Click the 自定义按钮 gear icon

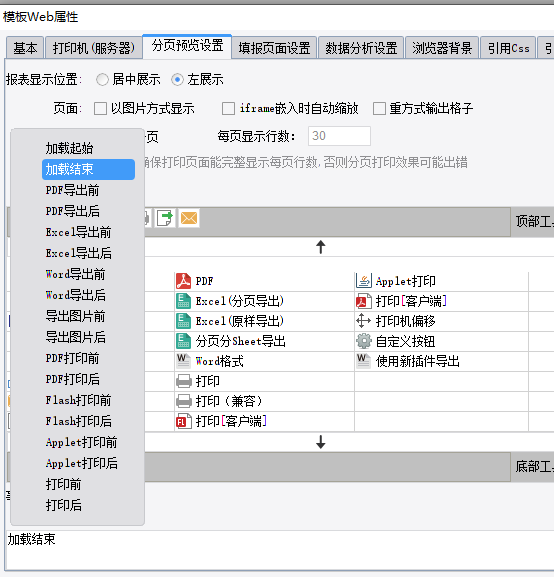(364, 341)
